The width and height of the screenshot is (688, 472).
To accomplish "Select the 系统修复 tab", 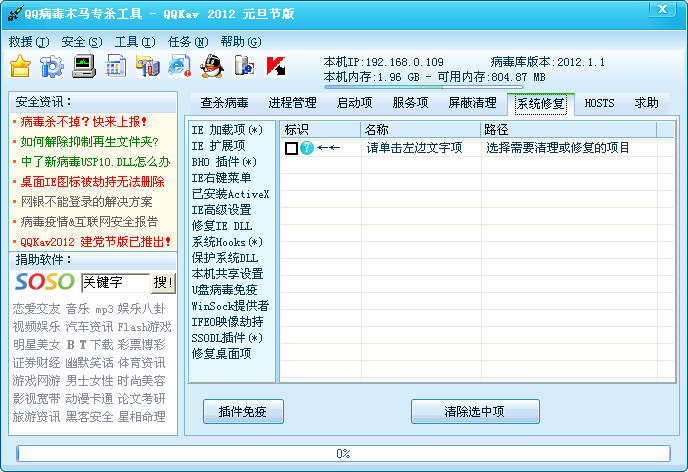I will [541, 104].
